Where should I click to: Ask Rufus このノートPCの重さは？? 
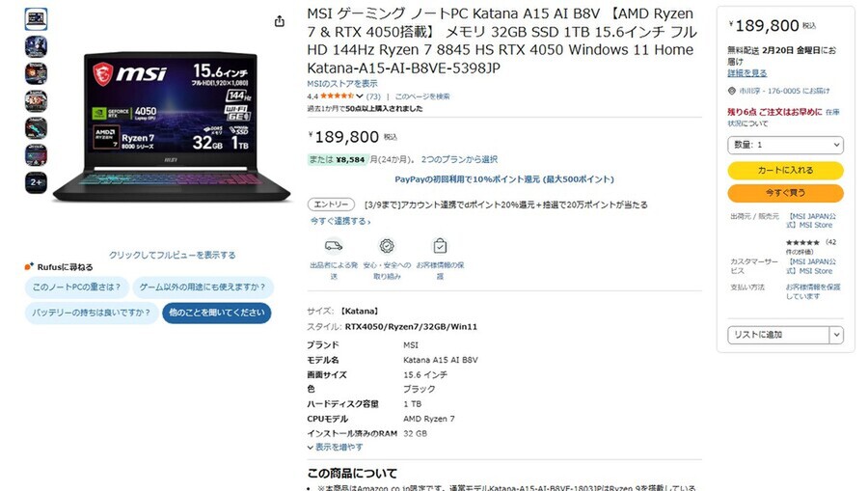[x=76, y=286]
